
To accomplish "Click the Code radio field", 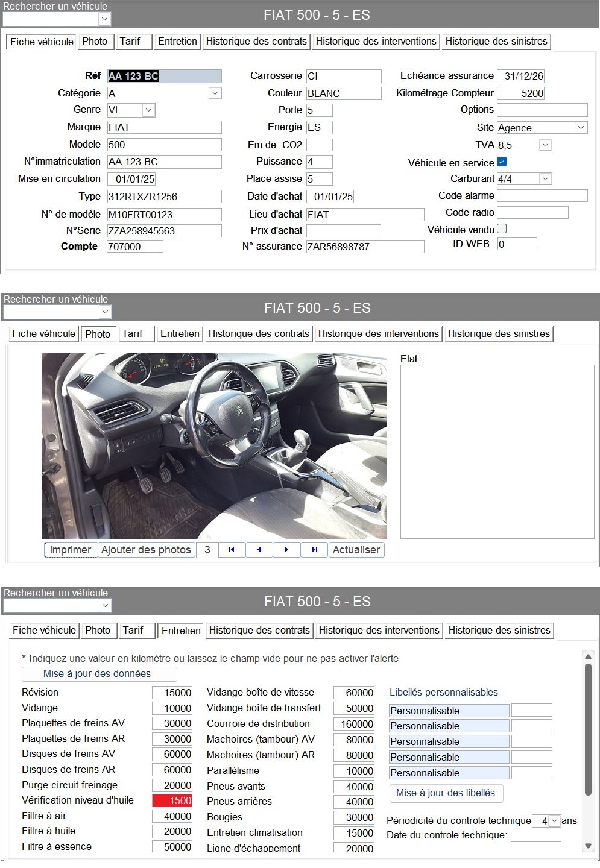I will 532,212.
